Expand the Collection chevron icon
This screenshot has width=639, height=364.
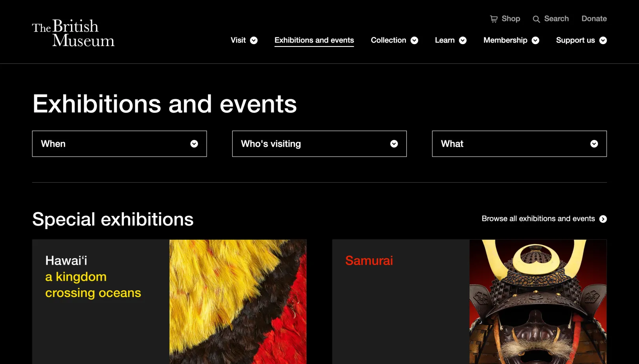point(414,40)
